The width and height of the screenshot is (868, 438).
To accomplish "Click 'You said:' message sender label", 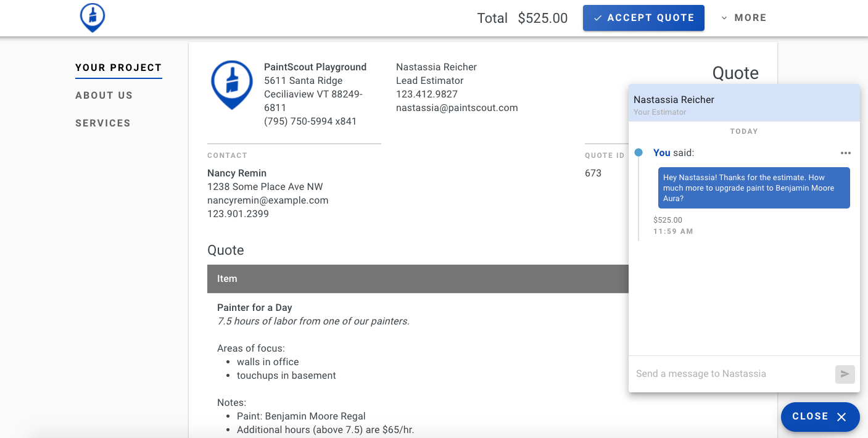I will (x=674, y=153).
